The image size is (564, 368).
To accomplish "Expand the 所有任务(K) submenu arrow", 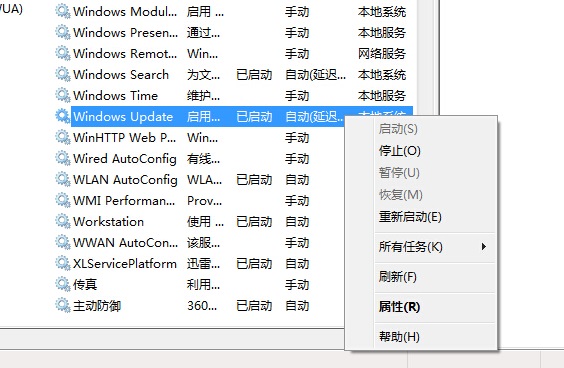I will pos(484,247).
